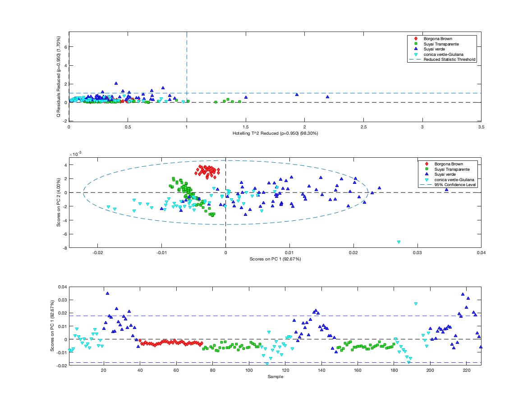The width and height of the screenshot is (532, 420).
Task: Pick 'Suyai verde' in the top plot legend
Action: click(434, 49)
